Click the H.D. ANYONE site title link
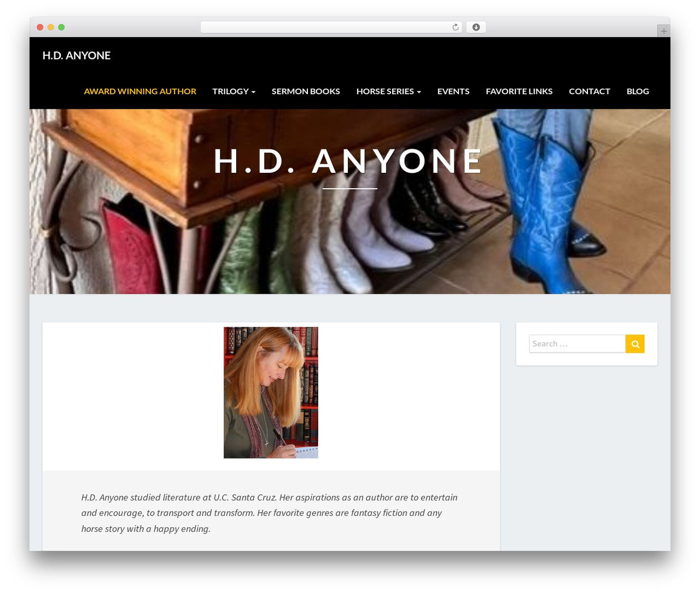The width and height of the screenshot is (700, 593). click(x=77, y=55)
